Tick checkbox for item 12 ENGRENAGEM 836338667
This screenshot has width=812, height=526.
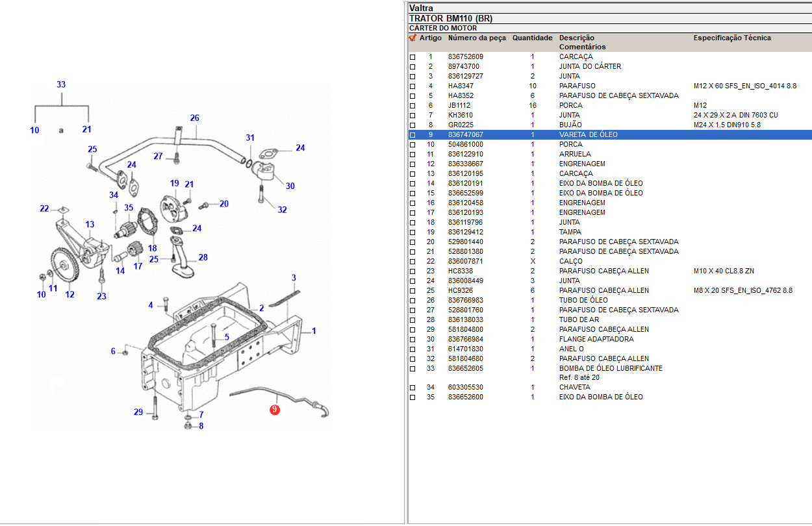(x=412, y=164)
